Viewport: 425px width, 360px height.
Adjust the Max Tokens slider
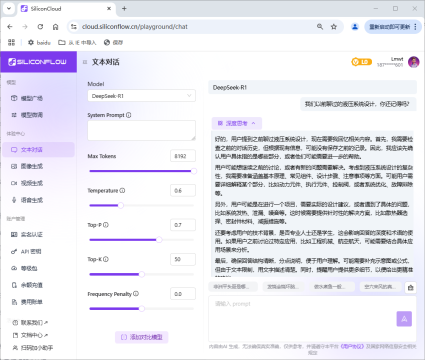click(x=142, y=171)
